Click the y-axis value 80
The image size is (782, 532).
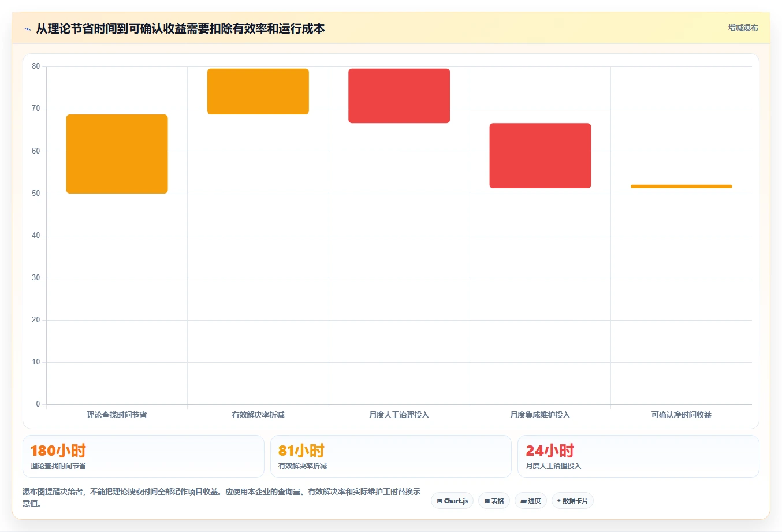pyautogui.click(x=36, y=66)
